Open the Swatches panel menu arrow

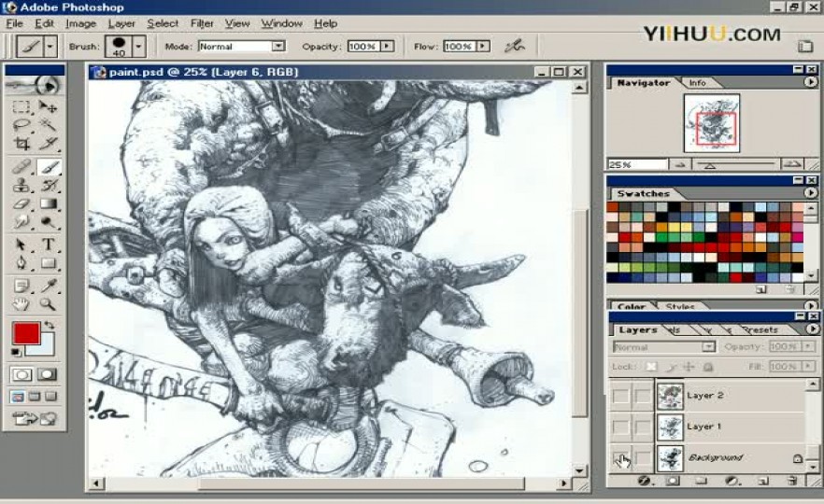pyautogui.click(x=810, y=192)
